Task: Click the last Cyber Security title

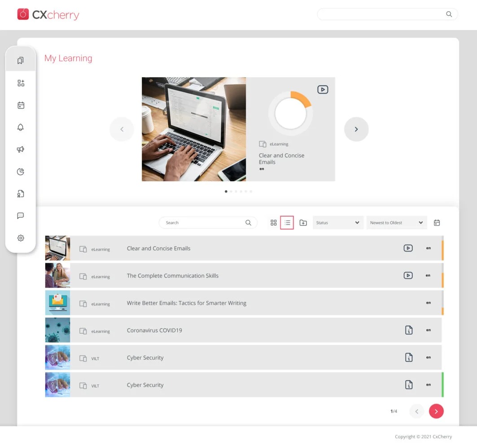Action: pyautogui.click(x=145, y=385)
